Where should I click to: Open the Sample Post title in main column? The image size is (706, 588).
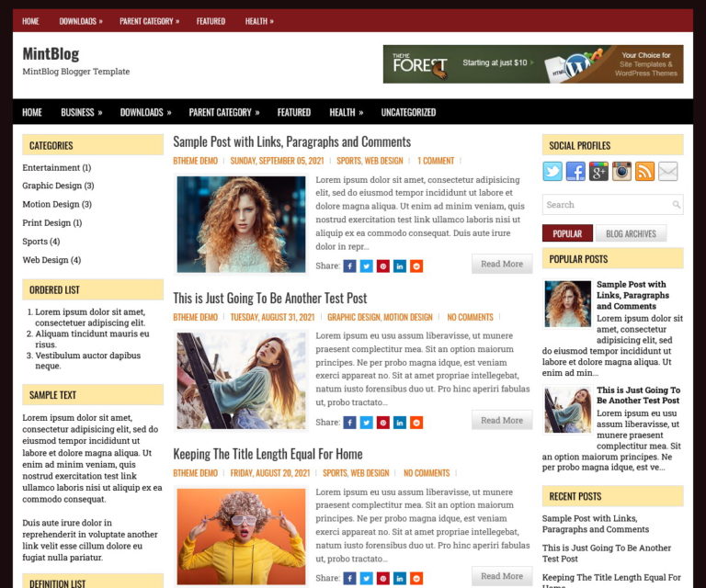(x=291, y=141)
